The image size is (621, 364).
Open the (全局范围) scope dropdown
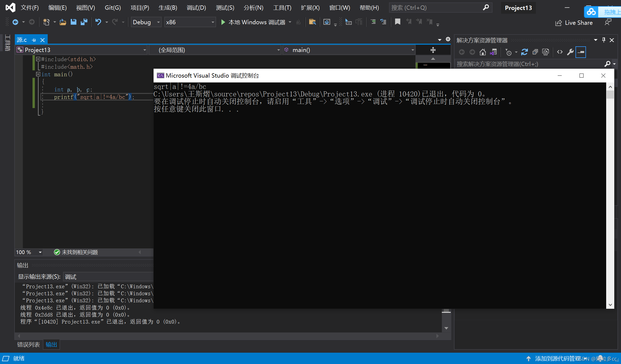pos(215,50)
